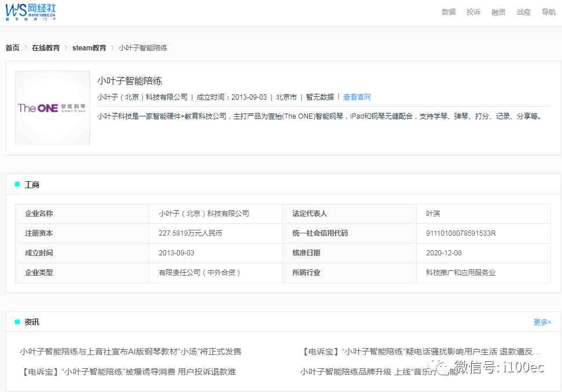Click the 小叶子智能陪练 company title
The width and height of the screenshot is (562, 392).
[x=130, y=80]
